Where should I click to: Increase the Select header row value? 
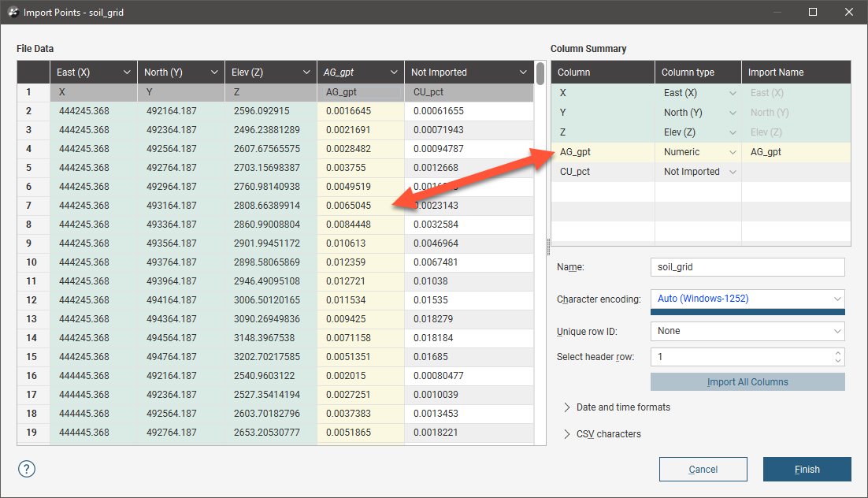(838, 353)
